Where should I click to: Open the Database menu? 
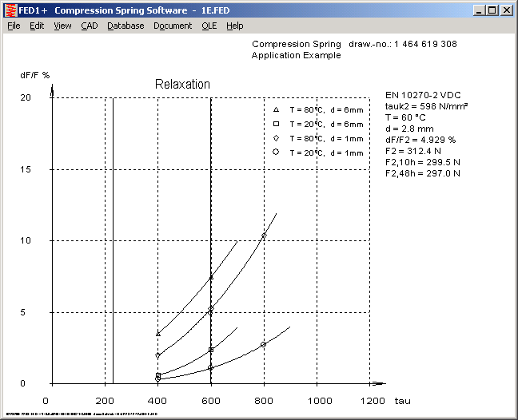click(x=126, y=26)
